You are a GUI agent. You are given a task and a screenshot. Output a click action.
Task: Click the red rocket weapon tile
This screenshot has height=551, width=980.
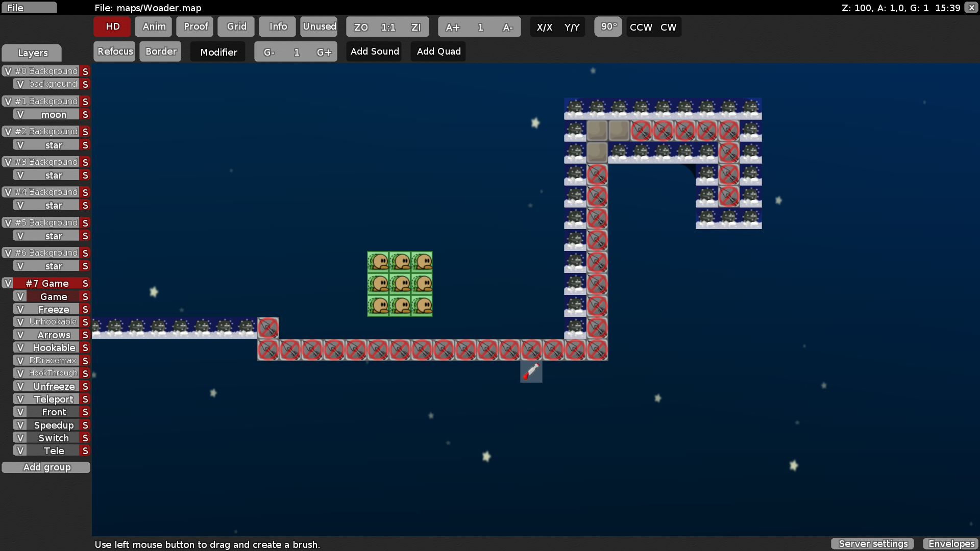(531, 371)
